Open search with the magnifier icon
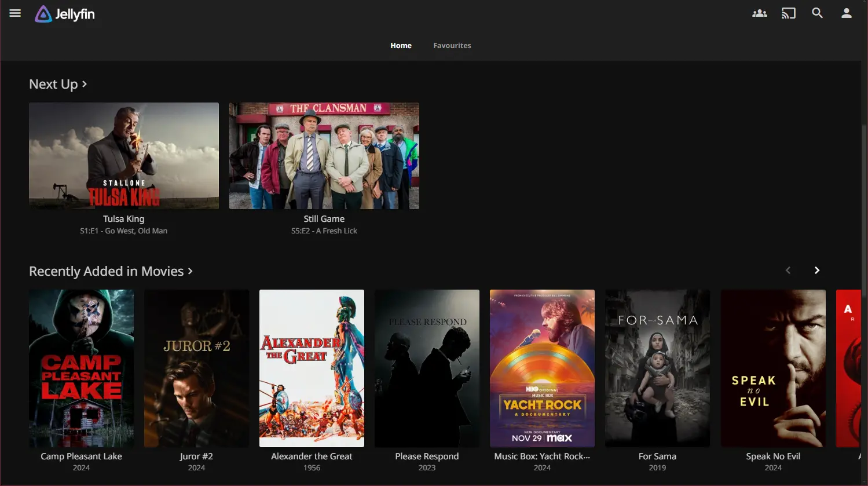 point(817,13)
